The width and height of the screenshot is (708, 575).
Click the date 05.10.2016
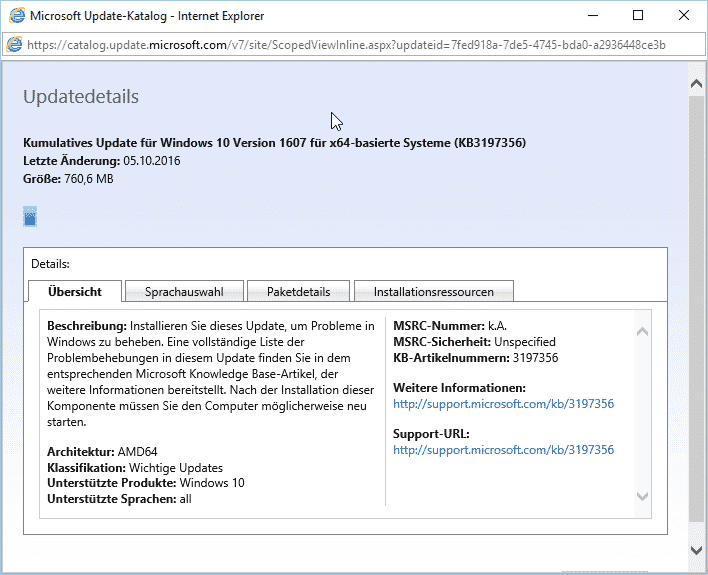(x=152, y=161)
